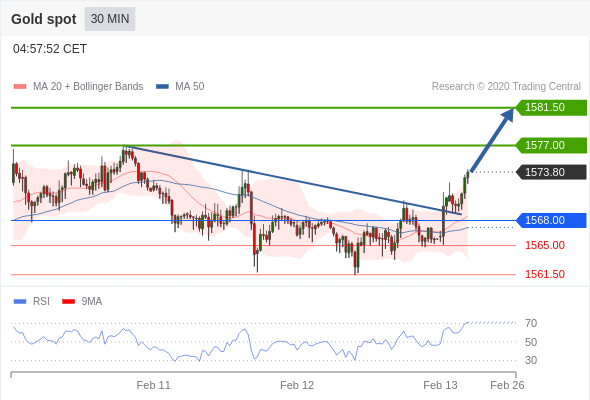Click the RSI 70 level label
This screenshot has width=590, height=400.
[x=531, y=323]
